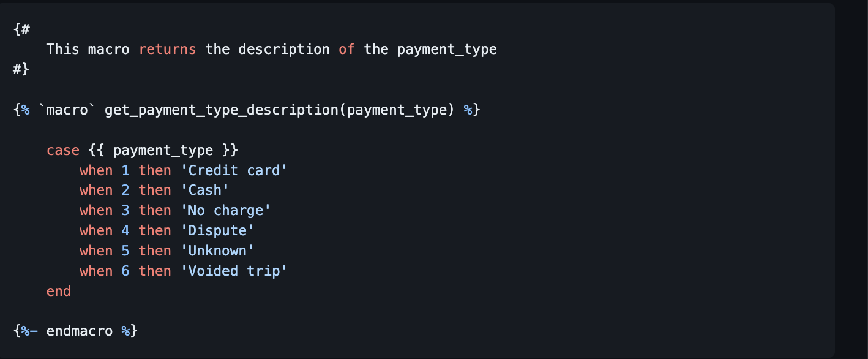Click 'then' on the when 4 line

click(x=155, y=231)
